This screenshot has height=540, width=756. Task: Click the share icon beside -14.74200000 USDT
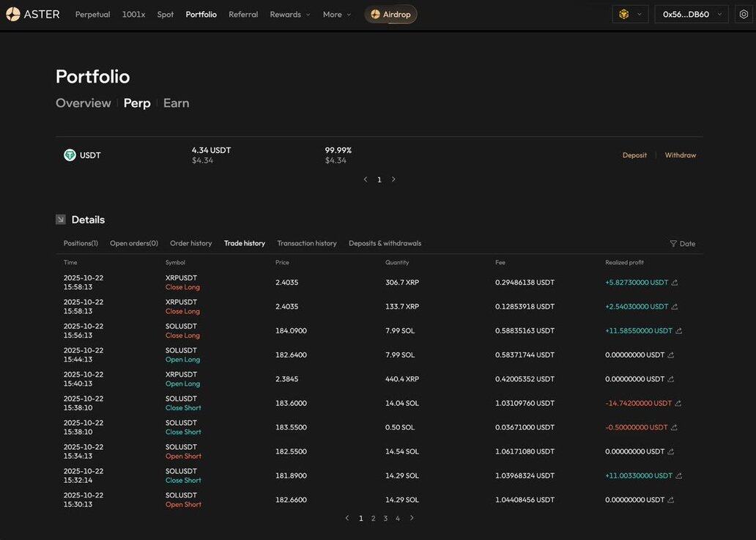(x=678, y=404)
